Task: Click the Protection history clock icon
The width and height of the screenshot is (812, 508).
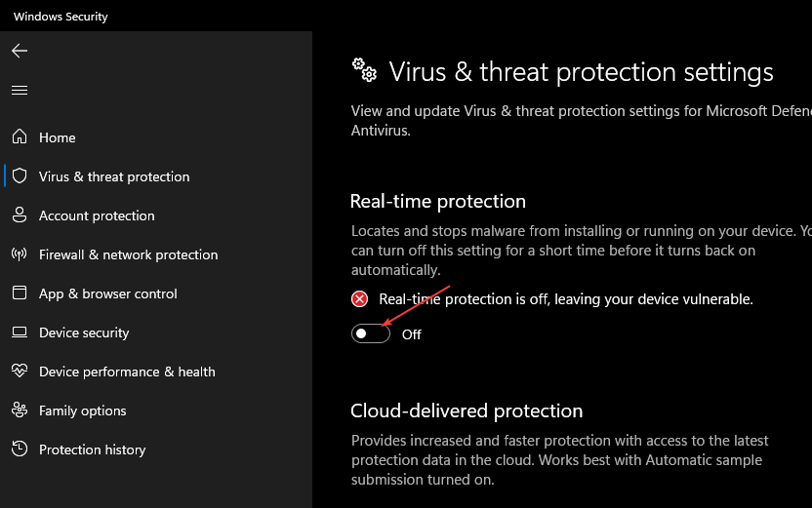Action: 20,449
